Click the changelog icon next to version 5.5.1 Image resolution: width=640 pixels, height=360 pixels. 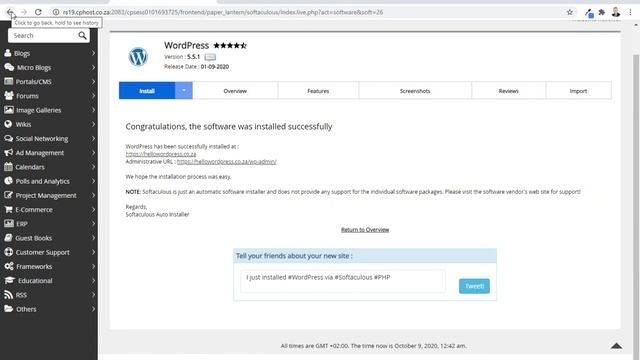[x=210, y=57]
